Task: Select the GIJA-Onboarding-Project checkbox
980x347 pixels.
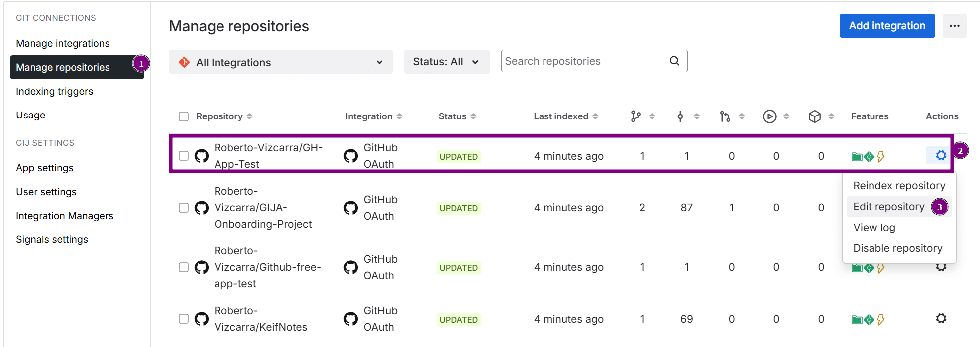Action: pos(184,208)
